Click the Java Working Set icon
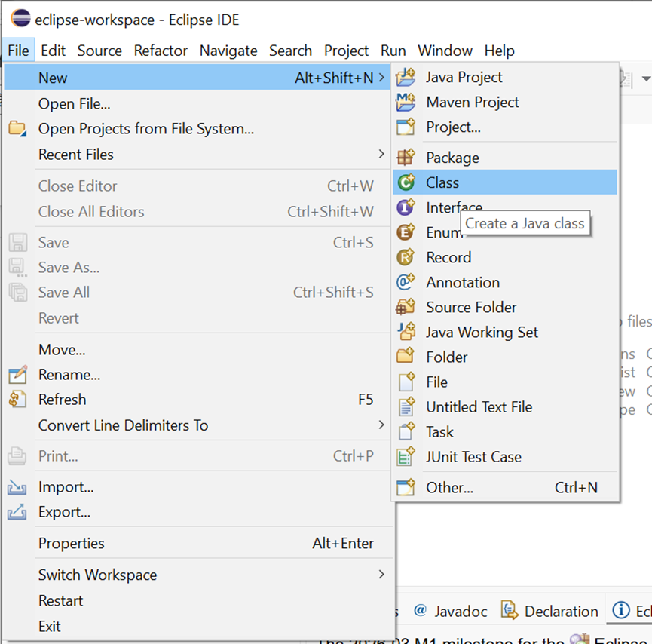 click(406, 332)
